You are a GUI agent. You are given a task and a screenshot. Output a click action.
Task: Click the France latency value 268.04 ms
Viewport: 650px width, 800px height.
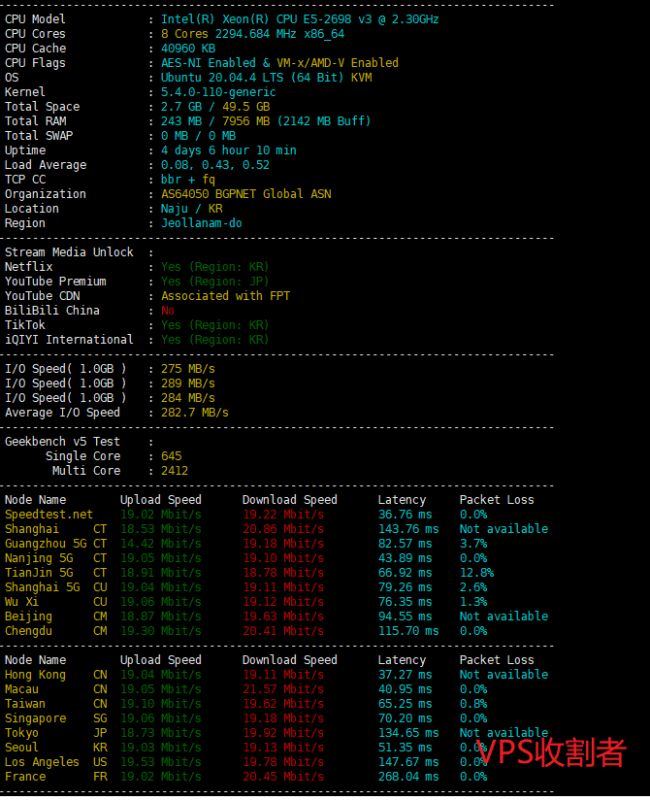tap(407, 777)
